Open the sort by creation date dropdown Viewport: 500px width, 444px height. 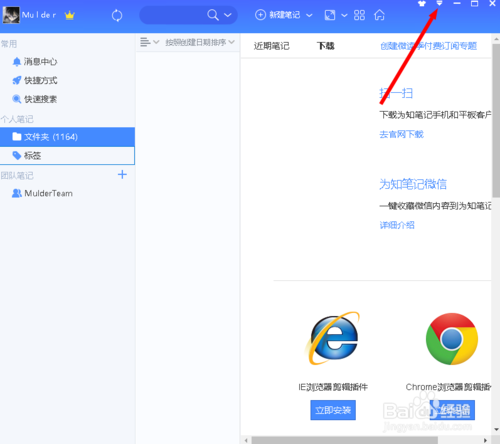pos(200,42)
